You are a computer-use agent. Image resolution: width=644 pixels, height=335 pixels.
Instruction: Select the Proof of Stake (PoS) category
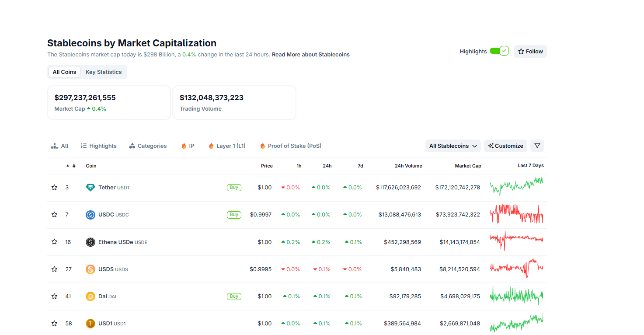pos(290,146)
